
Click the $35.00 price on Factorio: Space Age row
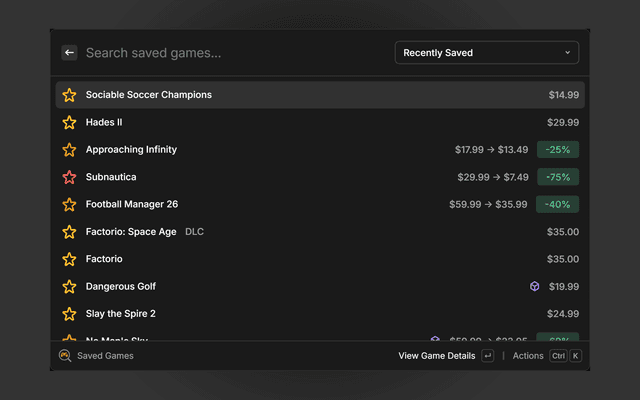click(563, 232)
